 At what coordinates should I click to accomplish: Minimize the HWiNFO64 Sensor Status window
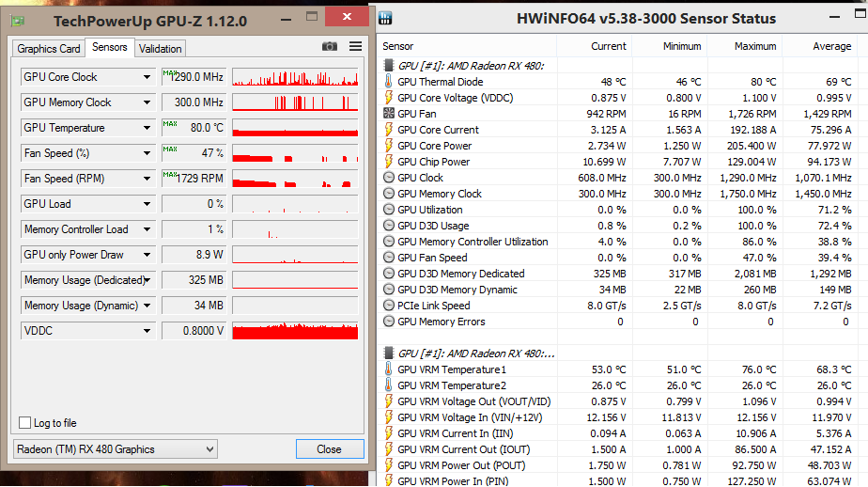835,18
